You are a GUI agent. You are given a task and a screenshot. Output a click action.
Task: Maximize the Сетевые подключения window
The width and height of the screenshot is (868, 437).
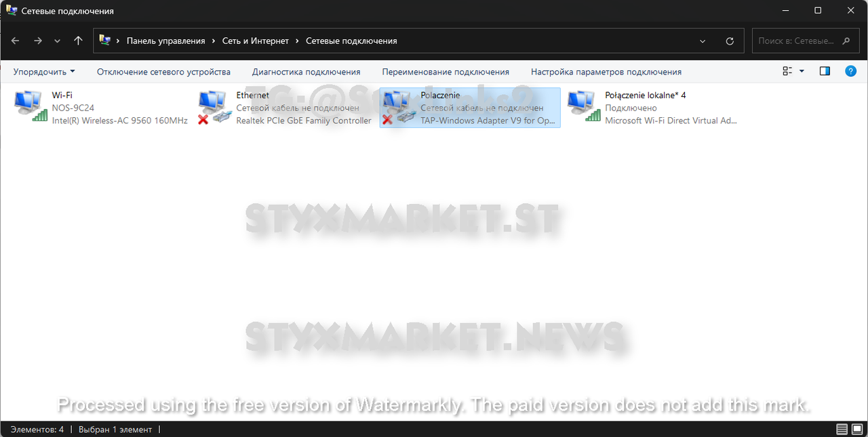818,11
